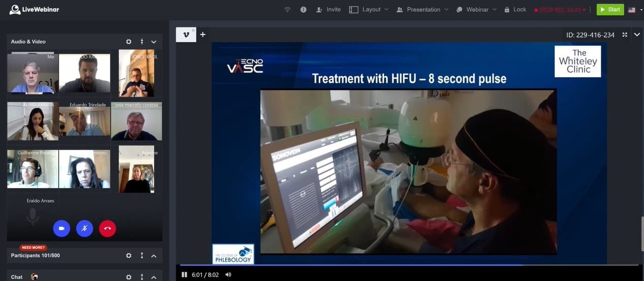
Task: Expand the Participants panel
Action: pyautogui.click(x=154, y=256)
